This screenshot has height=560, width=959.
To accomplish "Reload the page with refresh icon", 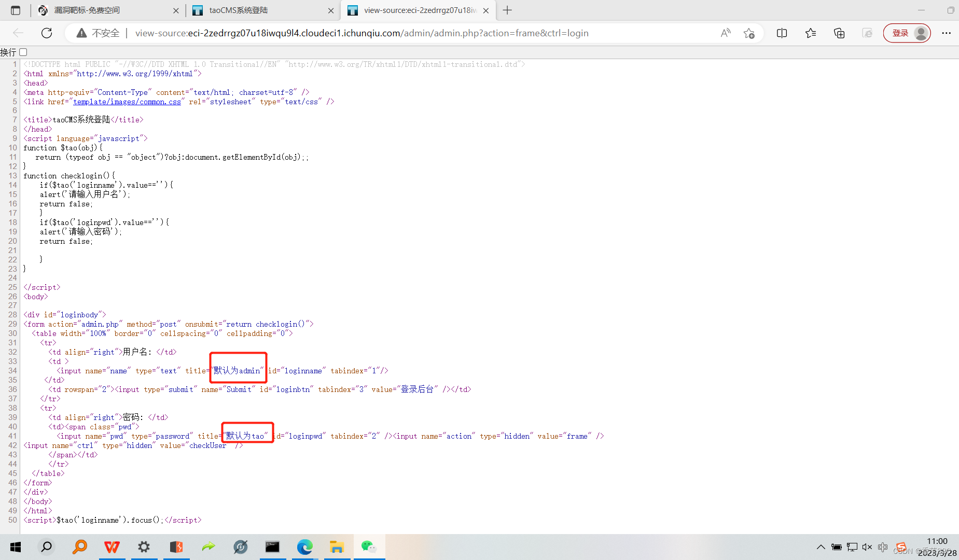I will click(47, 33).
